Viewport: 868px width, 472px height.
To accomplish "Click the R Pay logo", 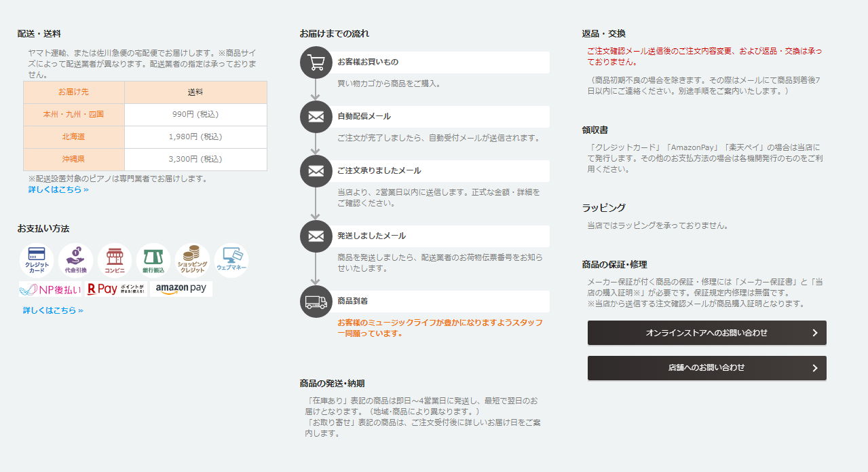I will [116, 289].
